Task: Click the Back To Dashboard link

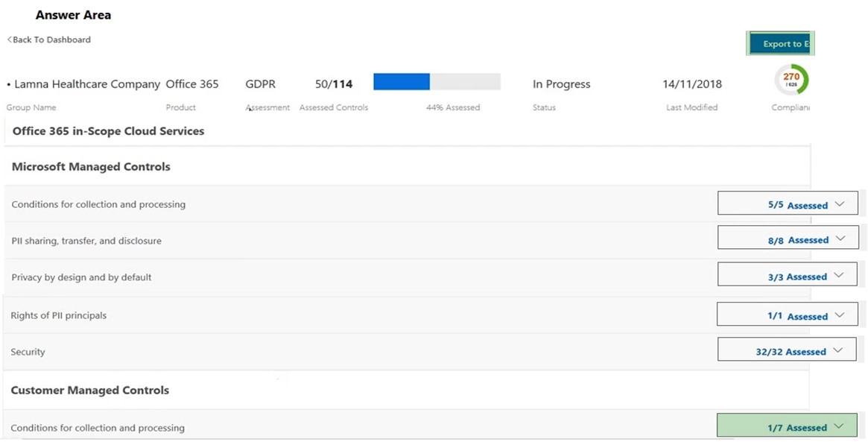Action: pos(48,40)
